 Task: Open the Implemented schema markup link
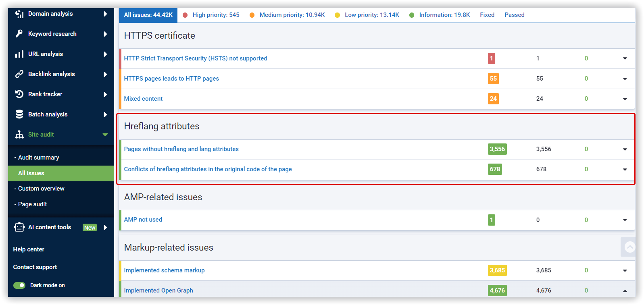point(164,270)
